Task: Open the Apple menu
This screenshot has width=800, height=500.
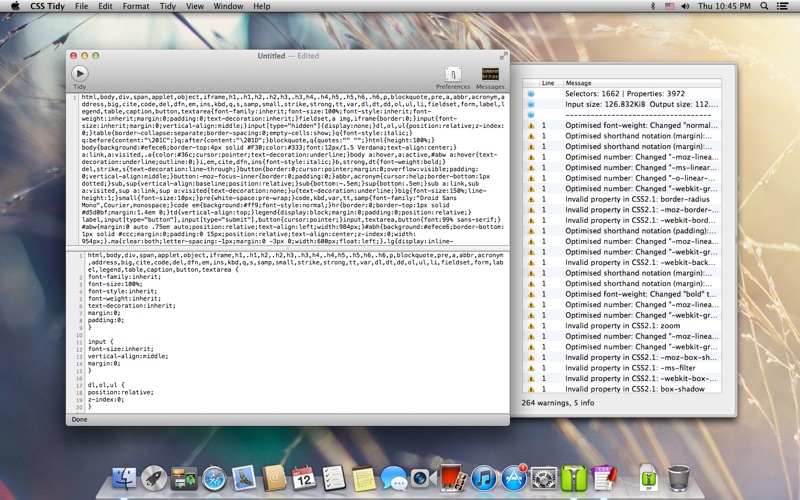Action: pyautogui.click(x=15, y=6)
